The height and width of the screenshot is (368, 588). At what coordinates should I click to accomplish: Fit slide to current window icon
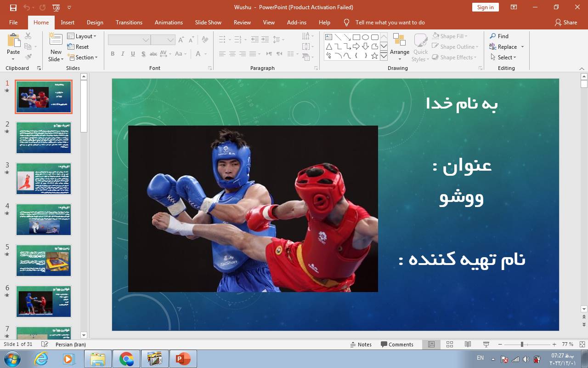click(x=582, y=345)
